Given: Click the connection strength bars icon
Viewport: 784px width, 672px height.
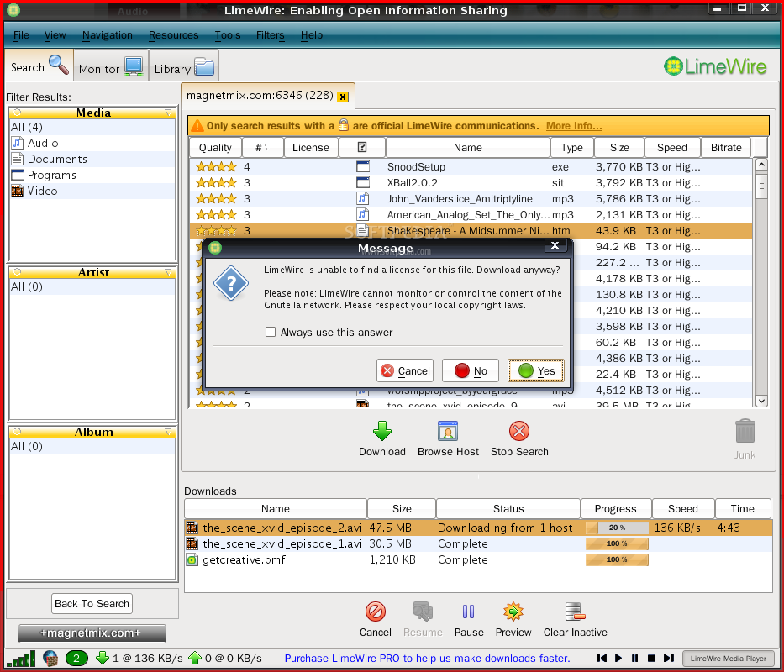Looking at the screenshot, I should [x=22, y=659].
